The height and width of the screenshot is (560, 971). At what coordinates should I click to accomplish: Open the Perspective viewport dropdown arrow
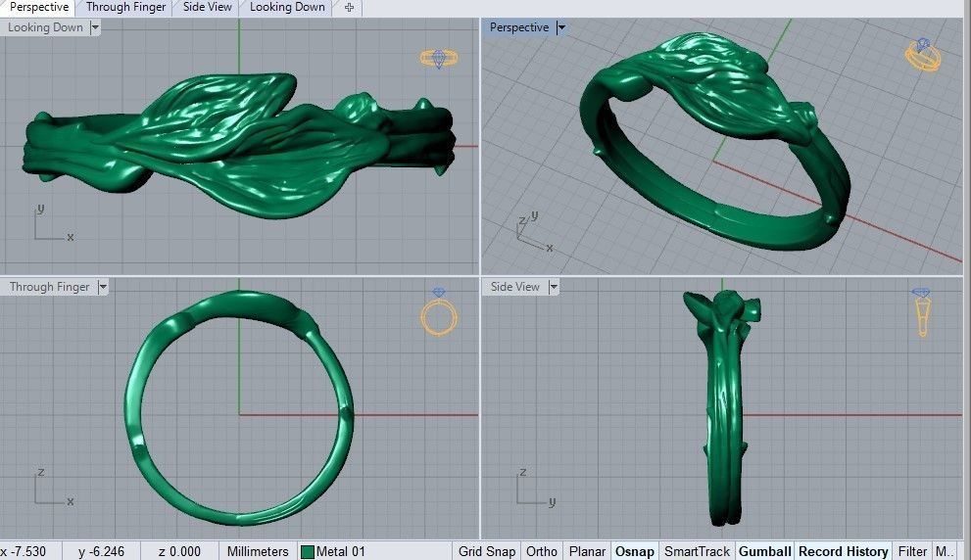(561, 27)
